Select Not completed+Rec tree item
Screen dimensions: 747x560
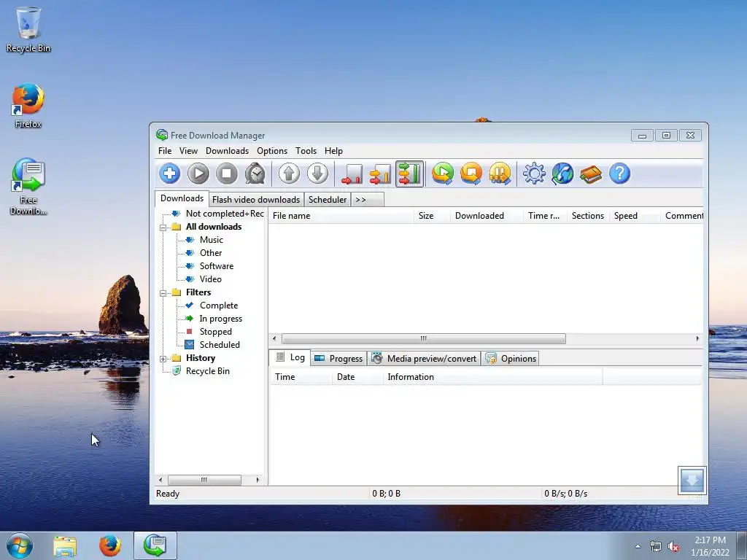tap(225, 214)
